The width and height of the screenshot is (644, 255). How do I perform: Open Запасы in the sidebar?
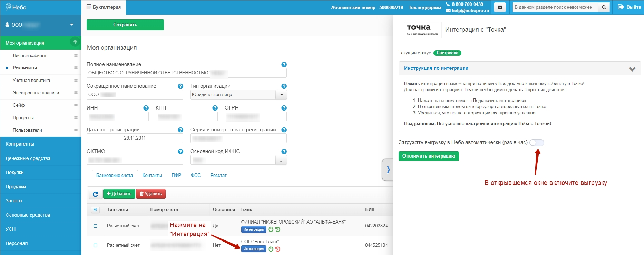click(x=41, y=201)
